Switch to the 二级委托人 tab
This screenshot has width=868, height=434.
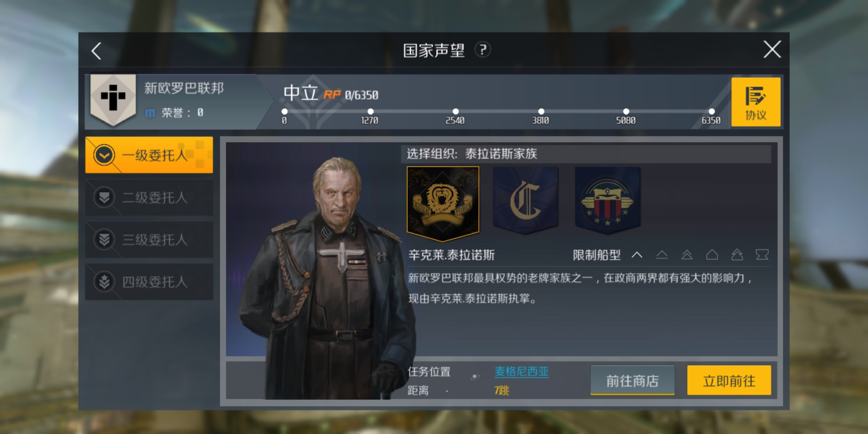pos(149,197)
